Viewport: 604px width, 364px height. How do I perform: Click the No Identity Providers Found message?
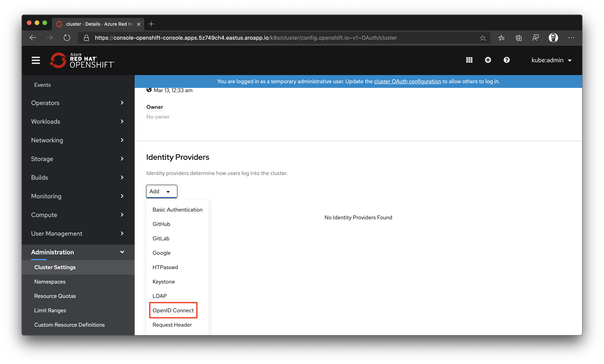(x=358, y=218)
